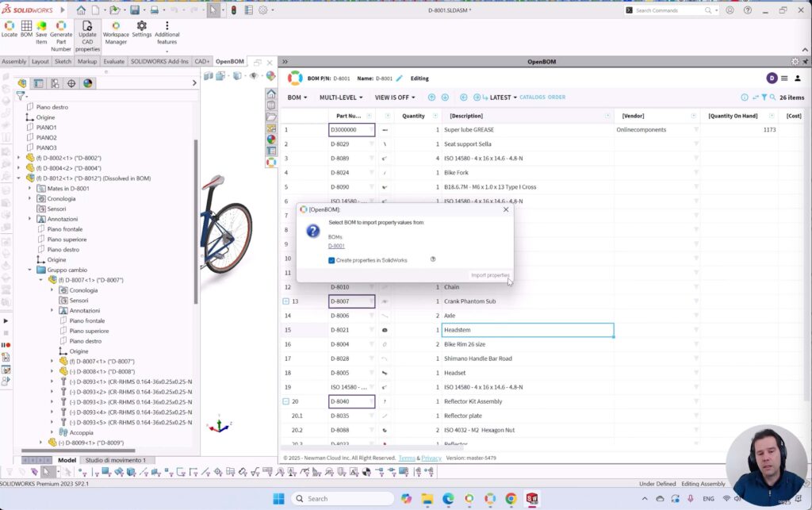The image size is (812, 510).
Task: Select the D-8001 BOM link in dialog
Action: [336, 246]
